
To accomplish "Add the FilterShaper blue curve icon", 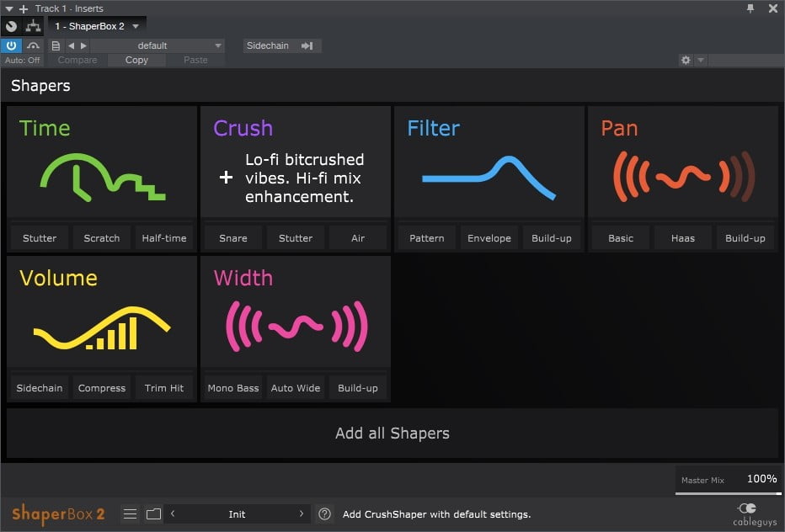I will coord(489,178).
